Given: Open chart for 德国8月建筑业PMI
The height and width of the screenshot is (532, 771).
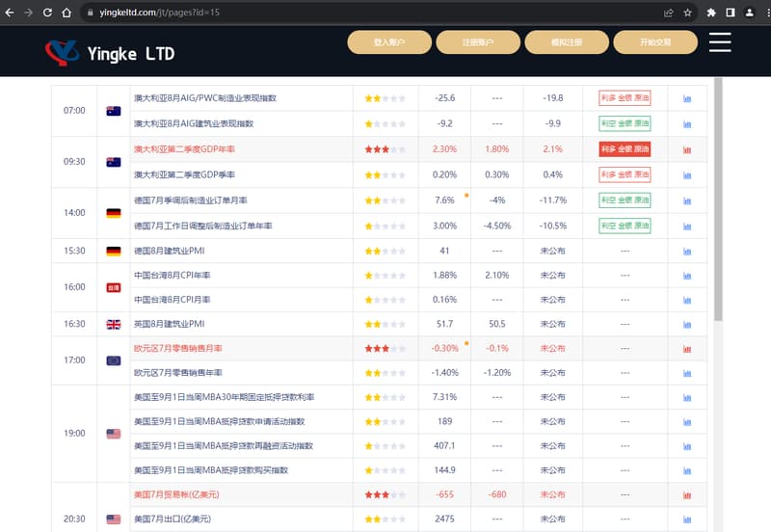Looking at the screenshot, I should tap(687, 252).
